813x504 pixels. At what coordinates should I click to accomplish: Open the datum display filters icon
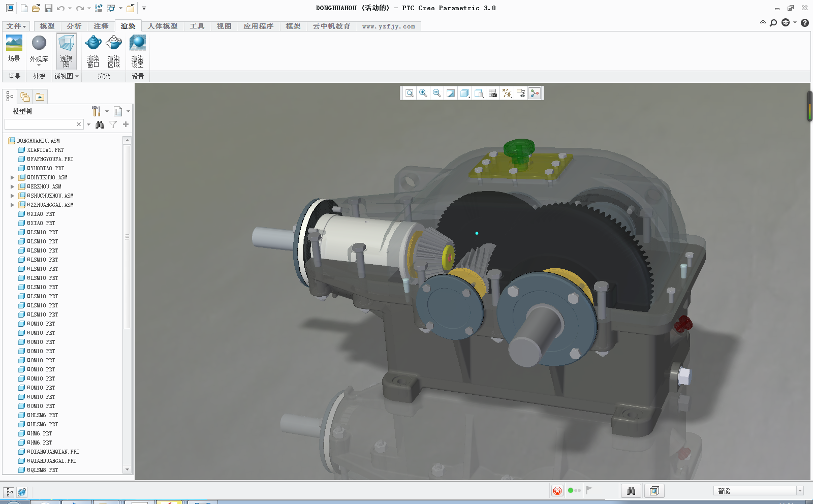(507, 93)
